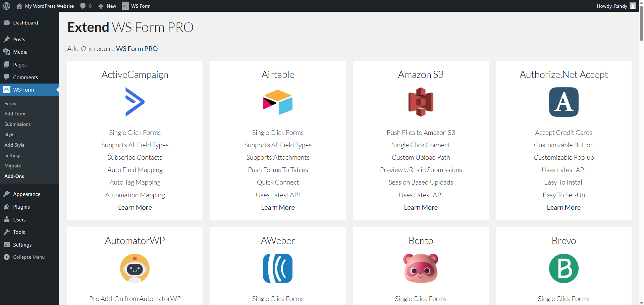Click the AutomatorWP robot icon
This screenshot has height=305, width=644.
135,268
